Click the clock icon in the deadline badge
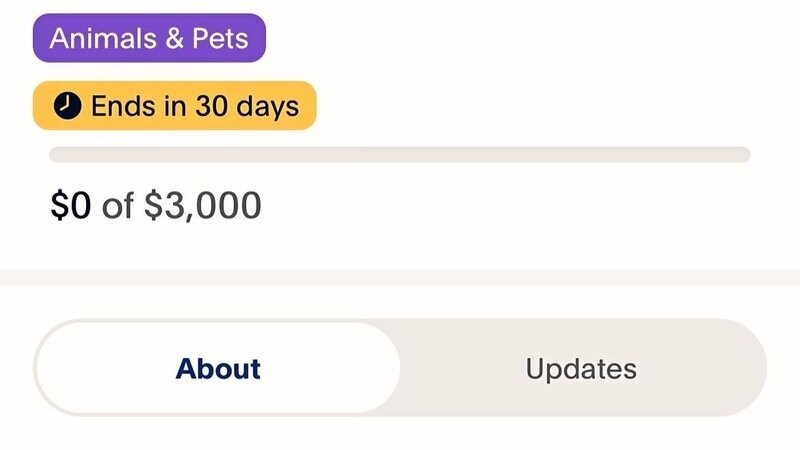The height and width of the screenshot is (450, 800). point(65,106)
